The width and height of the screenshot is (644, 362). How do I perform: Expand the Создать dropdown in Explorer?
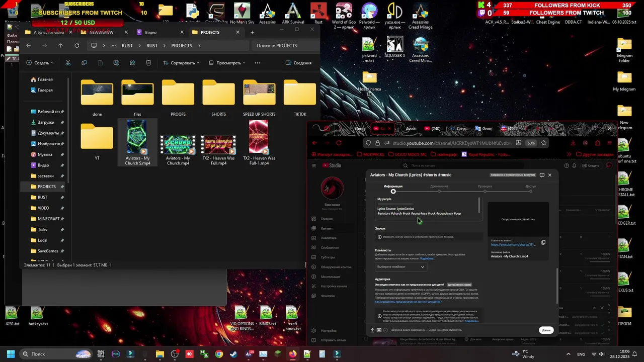point(40,63)
